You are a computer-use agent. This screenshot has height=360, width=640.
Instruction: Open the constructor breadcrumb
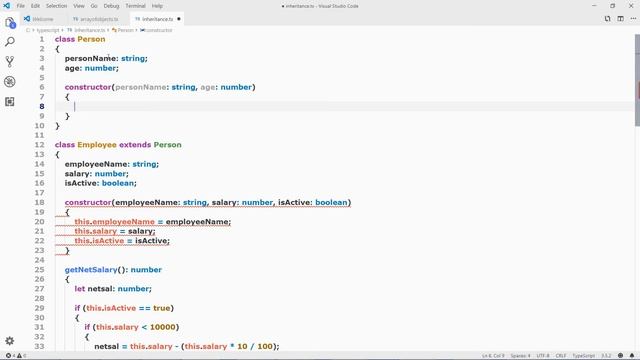pos(159,30)
